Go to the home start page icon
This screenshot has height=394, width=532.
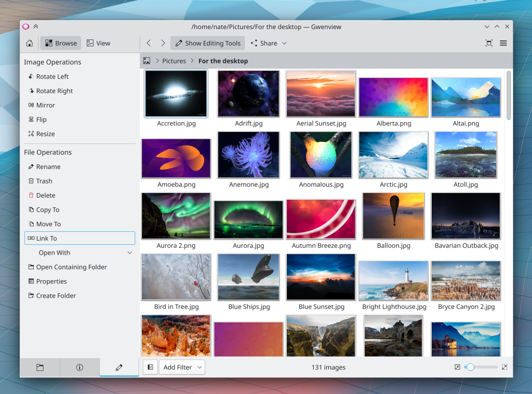[30, 43]
